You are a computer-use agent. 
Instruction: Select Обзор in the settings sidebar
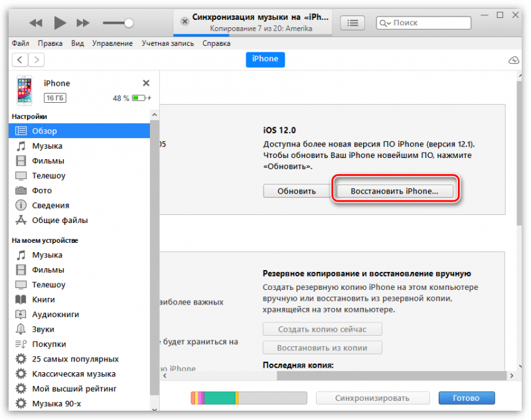tap(79, 131)
